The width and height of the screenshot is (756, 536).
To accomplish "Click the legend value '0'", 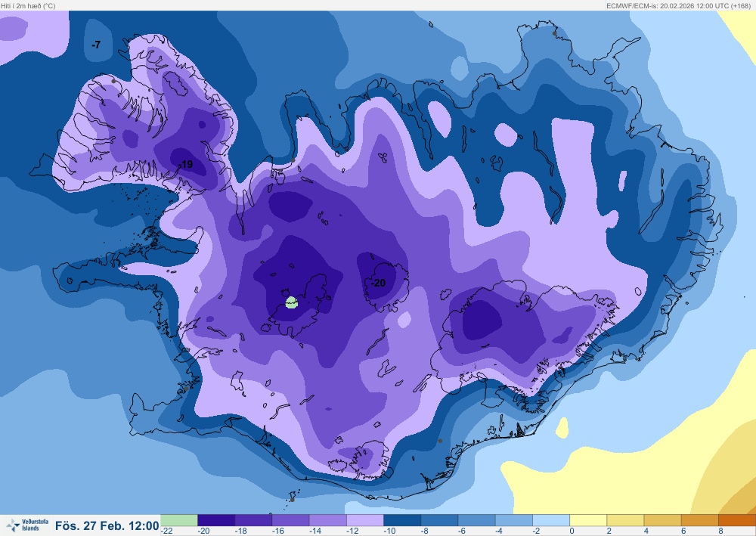I will point(572,531).
